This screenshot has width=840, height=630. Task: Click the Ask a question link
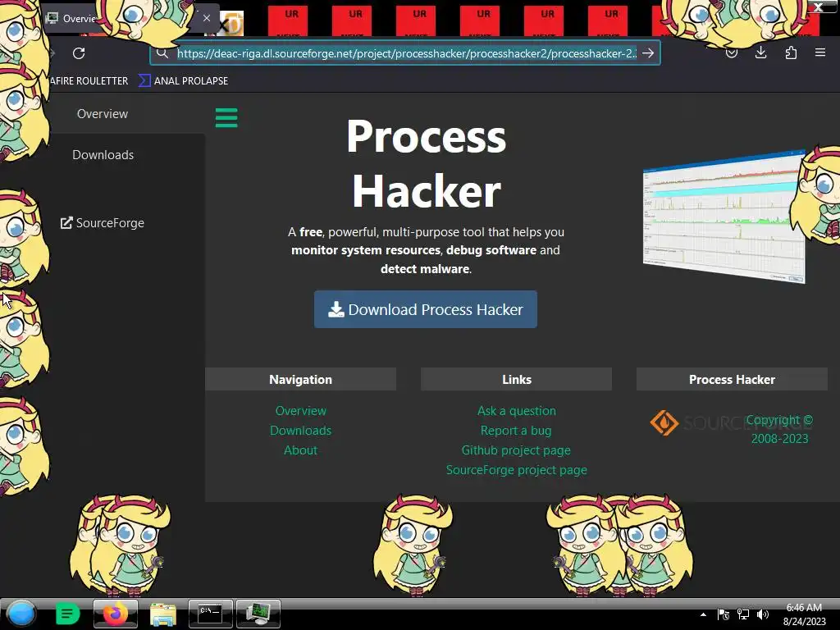(x=517, y=411)
